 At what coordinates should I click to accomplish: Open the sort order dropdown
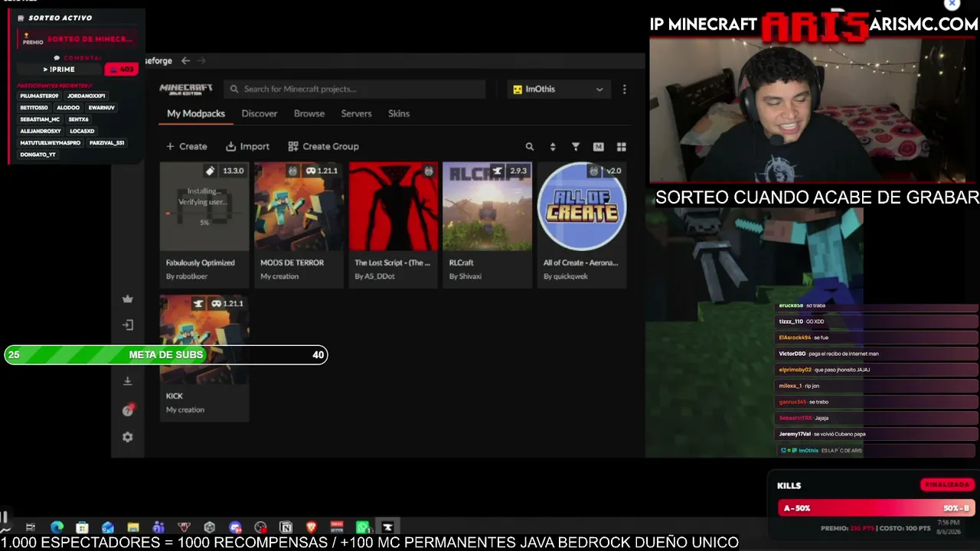553,146
